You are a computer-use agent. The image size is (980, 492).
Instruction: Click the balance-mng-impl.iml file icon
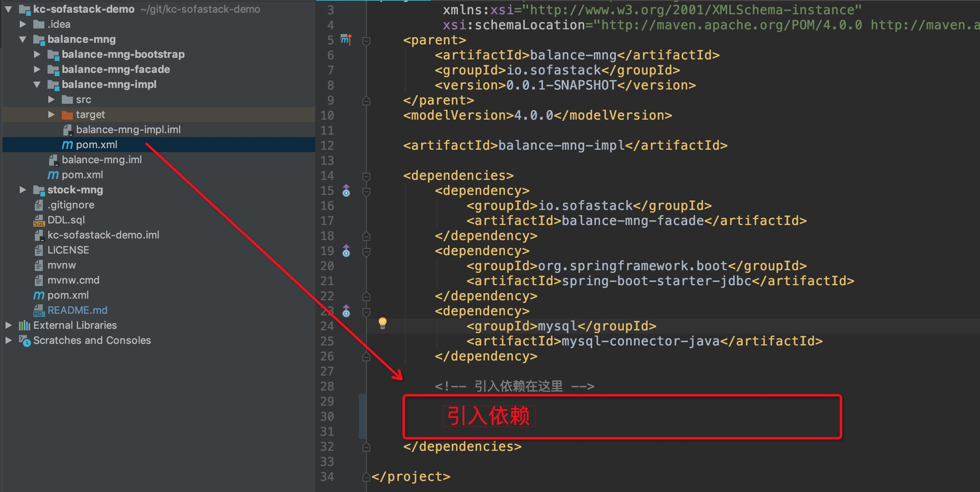(68, 130)
